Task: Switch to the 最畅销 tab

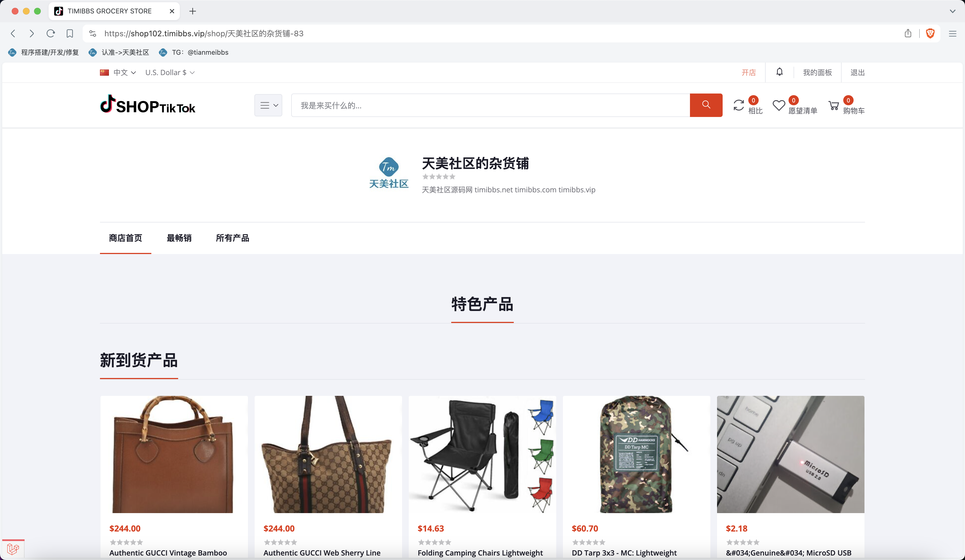Action: 179,238
